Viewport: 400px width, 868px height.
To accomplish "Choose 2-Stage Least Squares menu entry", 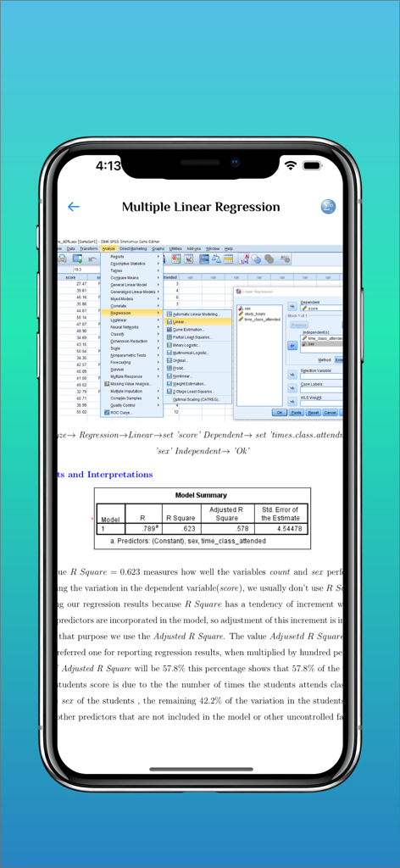I will (197, 392).
